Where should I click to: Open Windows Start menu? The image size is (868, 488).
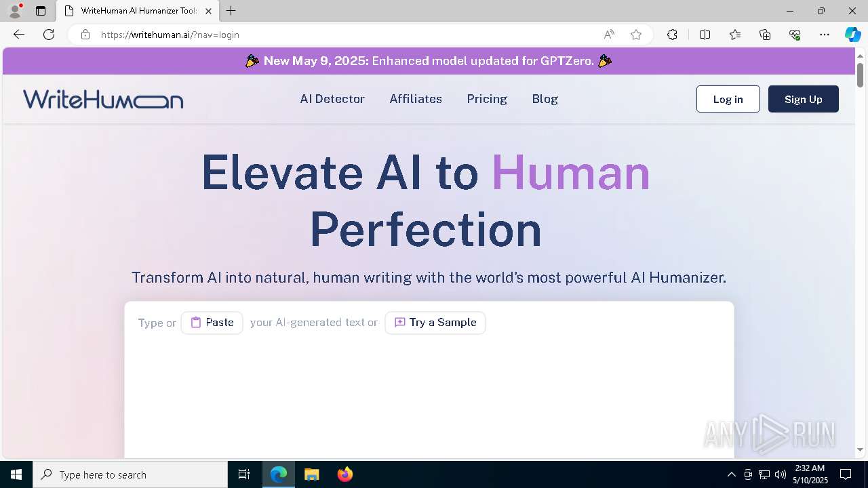[x=16, y=474]
